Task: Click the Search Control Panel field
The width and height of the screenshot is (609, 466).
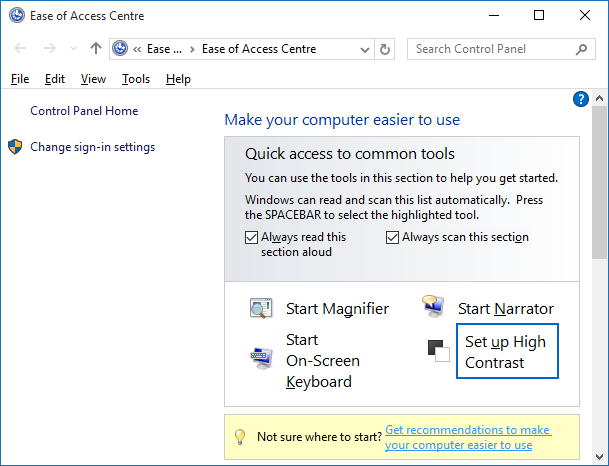Action: [492, 48]
